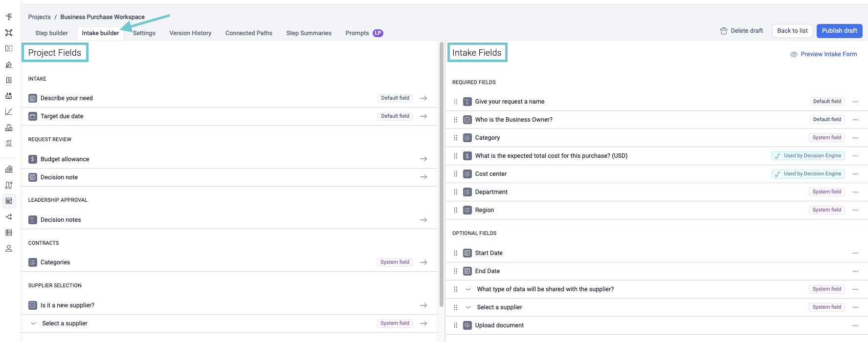Open options menu for Upload document

point(855,325)
